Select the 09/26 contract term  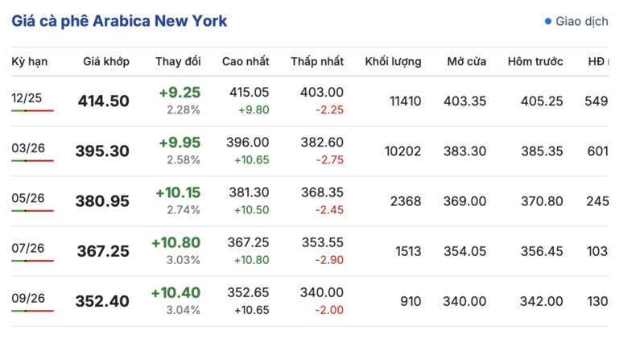pyautogui.click(x=28, y=298)
